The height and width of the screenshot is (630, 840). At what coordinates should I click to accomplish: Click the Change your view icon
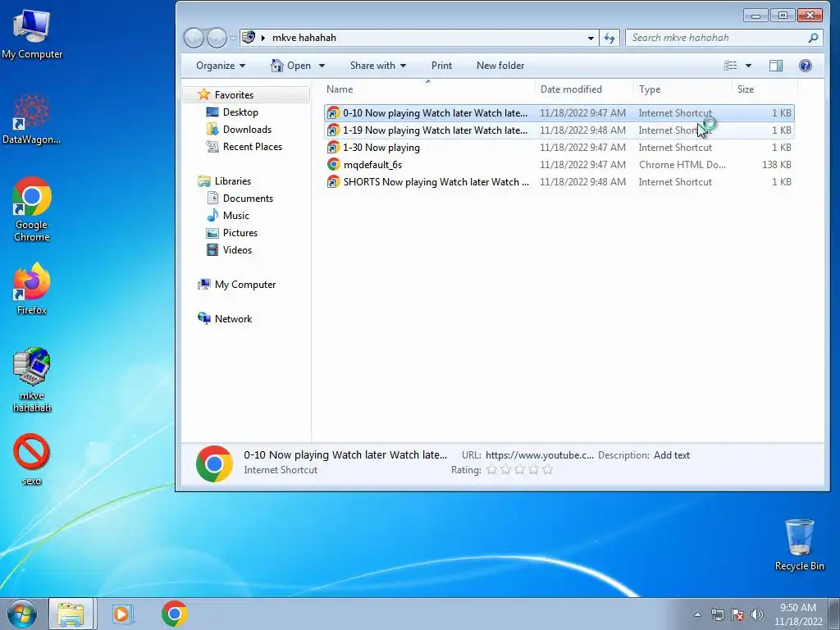731,66
